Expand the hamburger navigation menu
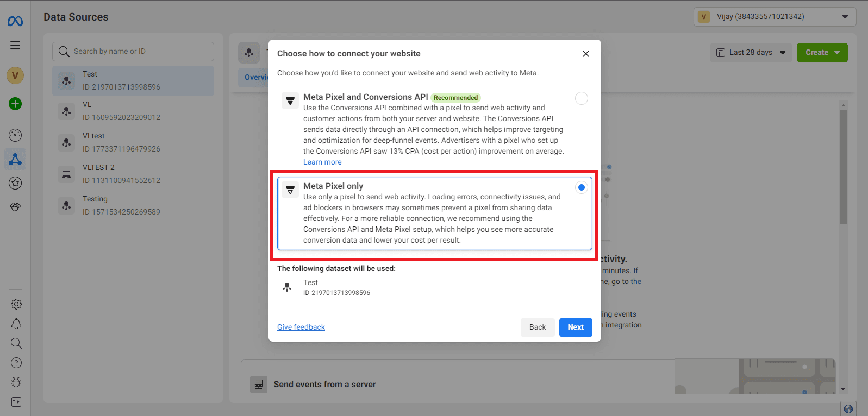 click(15, 45)
